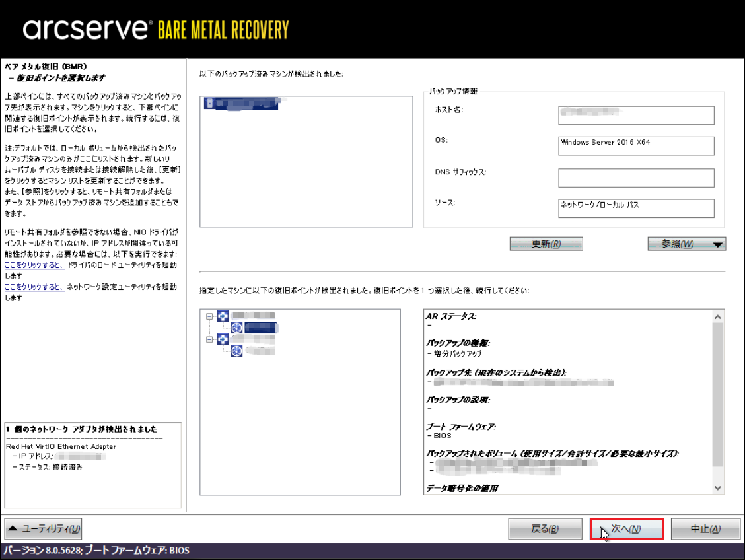Viewport: 745px width, 560px height.
Task: Select the highlighted recovery point clock icon
Action: [237, 327]
